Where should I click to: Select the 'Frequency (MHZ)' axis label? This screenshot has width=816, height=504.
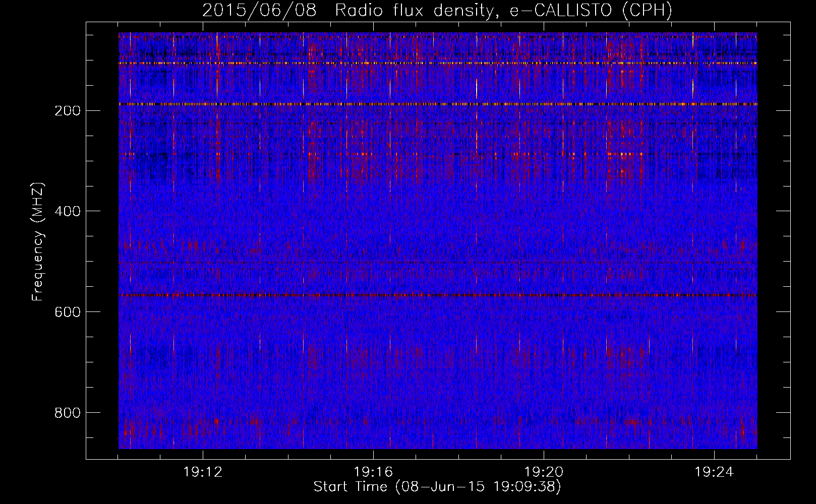(x=38, y=241)
